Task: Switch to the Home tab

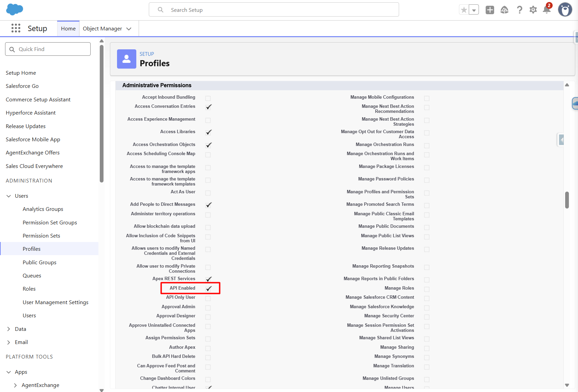Action: coord(68,29)
